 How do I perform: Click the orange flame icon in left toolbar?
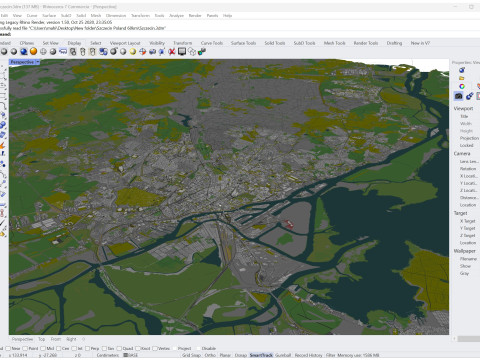click(3, 146)
